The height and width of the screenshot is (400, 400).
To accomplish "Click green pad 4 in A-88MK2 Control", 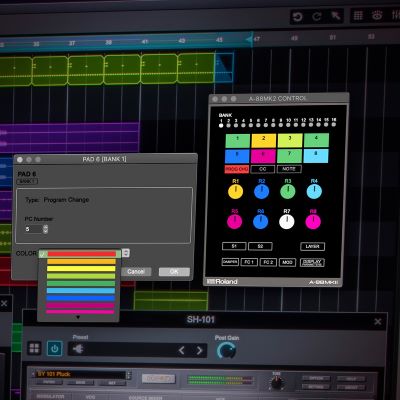I will point(316,140).
